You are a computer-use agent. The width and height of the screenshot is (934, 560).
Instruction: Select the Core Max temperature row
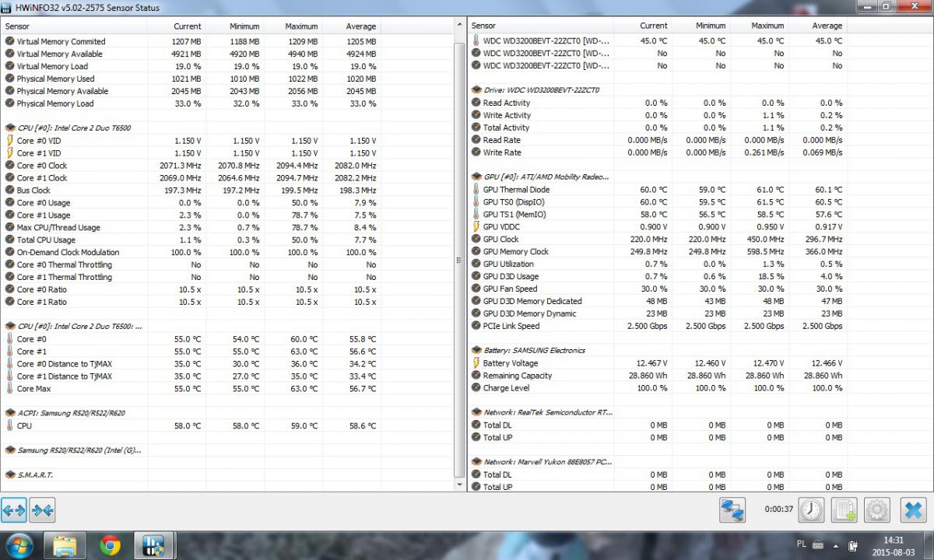tap(191, 389)
